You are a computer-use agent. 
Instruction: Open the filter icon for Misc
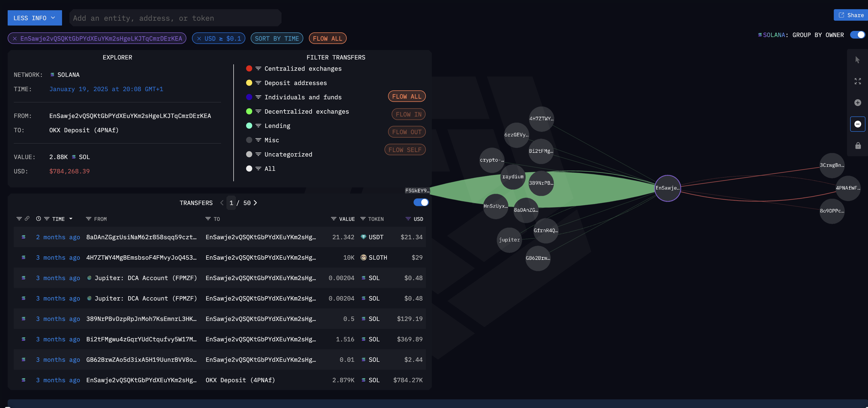click(258, 140)
